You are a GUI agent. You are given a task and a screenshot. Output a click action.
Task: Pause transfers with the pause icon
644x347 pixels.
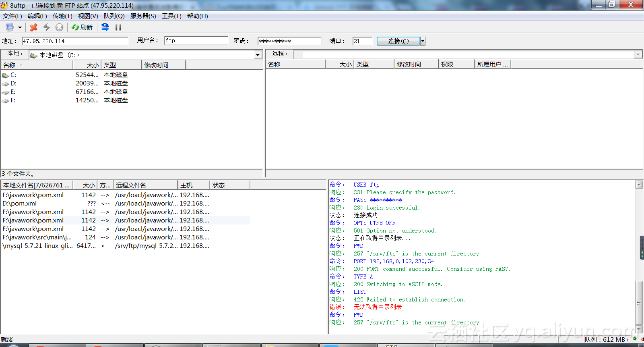[118, 27]
